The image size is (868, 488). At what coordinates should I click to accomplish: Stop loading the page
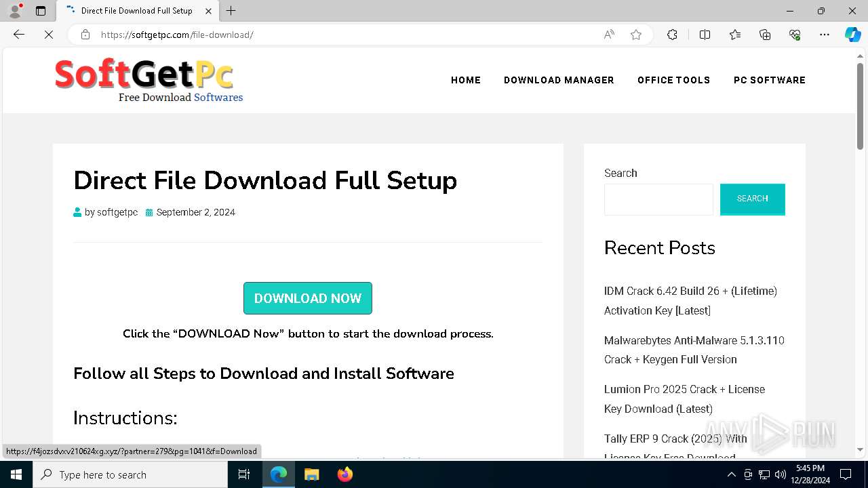point(49,35)
